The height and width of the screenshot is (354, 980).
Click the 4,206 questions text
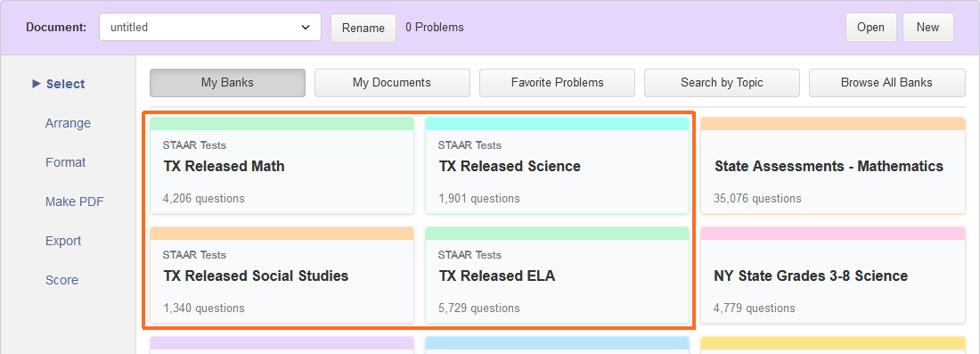pos(204,199)
